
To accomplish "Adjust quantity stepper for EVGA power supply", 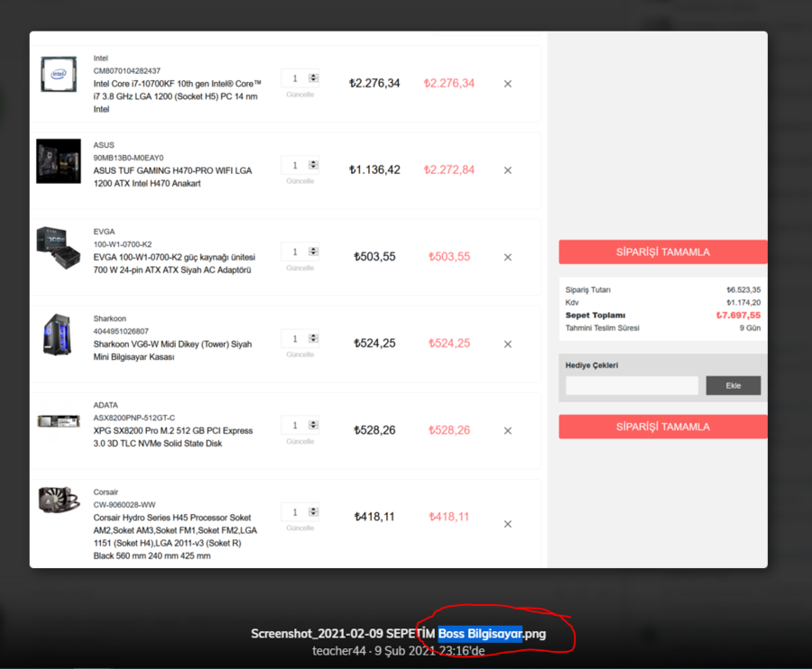I will click(313, 252).
